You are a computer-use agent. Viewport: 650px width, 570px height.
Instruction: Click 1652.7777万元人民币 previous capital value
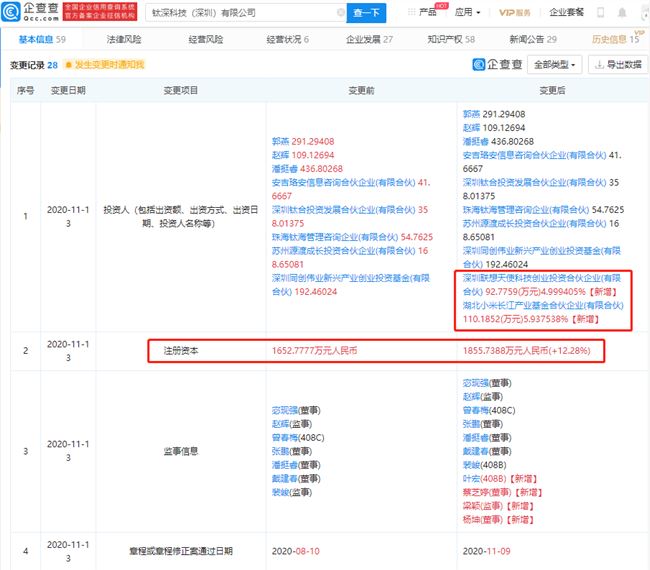[314, 351]
